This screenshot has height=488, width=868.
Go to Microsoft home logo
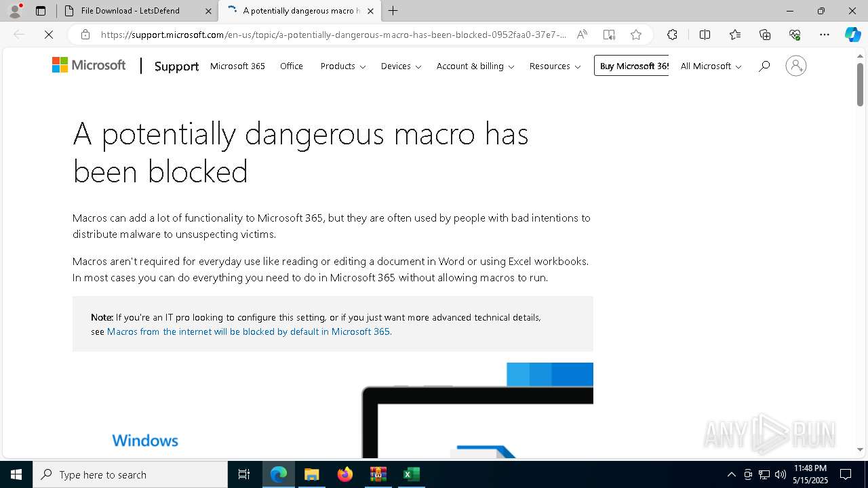[x=89, y=65]
